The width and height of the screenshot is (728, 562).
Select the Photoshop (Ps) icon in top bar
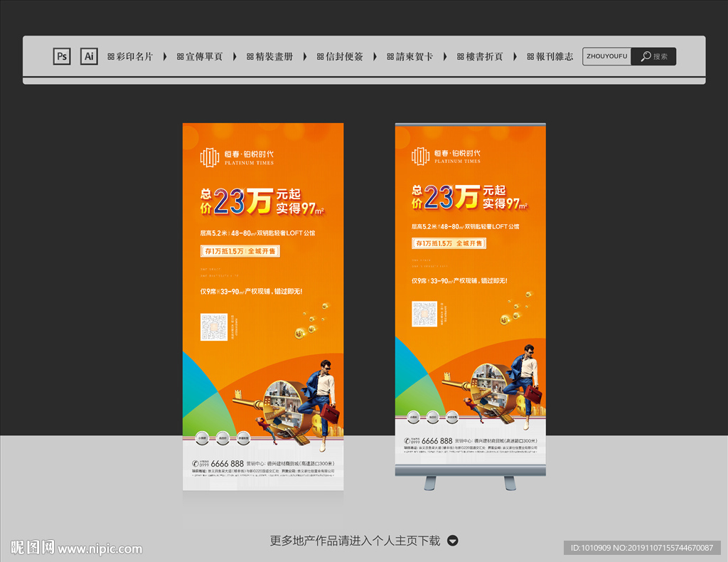(62, 56)
